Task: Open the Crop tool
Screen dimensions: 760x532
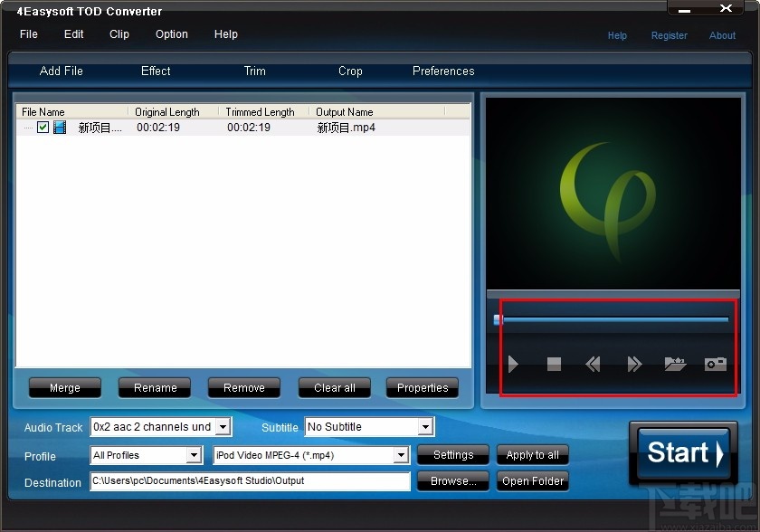Action: [350, 71]
